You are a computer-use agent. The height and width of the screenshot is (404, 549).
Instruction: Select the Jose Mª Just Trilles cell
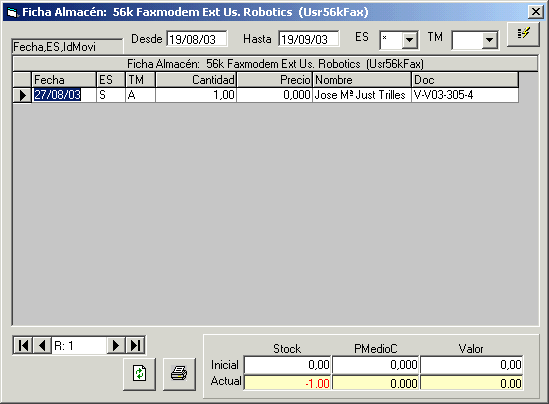(x=362, y=95)
